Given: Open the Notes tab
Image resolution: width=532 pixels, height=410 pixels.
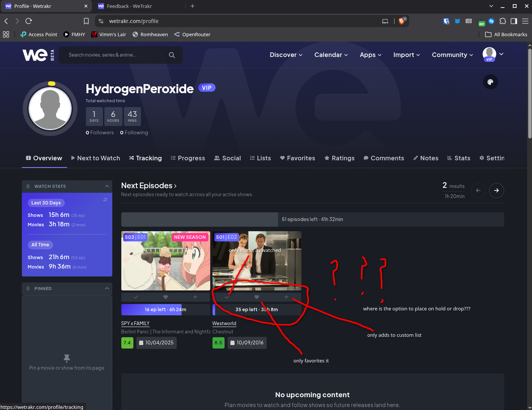Looking at the screenshot, I should click(426, 158).
